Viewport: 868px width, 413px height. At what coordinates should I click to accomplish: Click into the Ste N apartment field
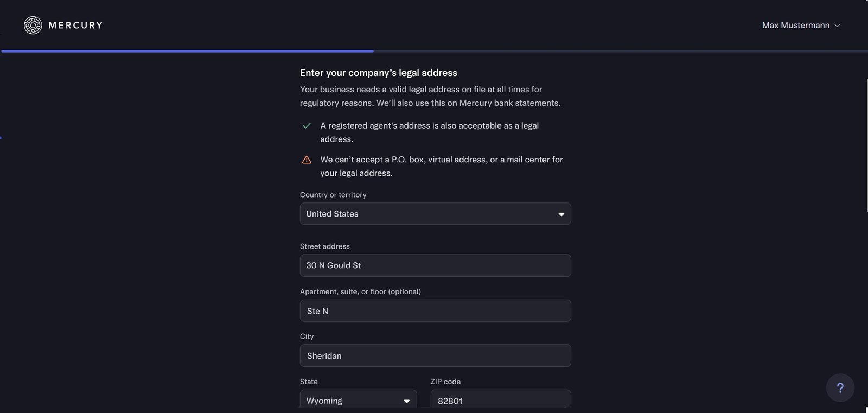pos(435,311)
